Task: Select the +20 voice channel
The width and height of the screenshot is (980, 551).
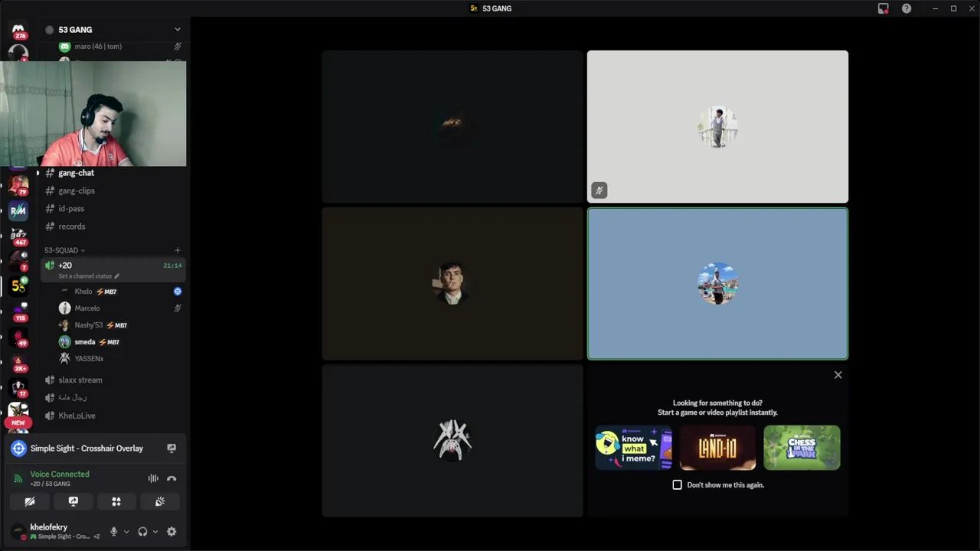Action: click(113, 269)
